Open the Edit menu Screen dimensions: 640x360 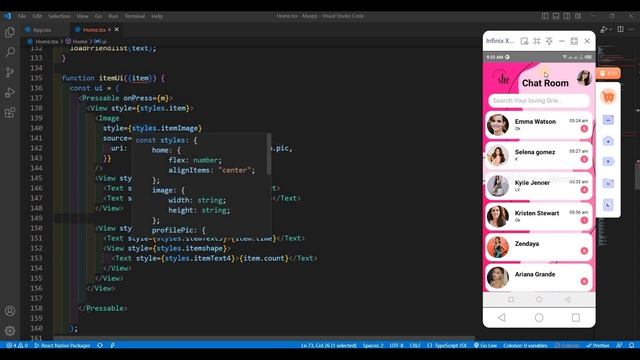coord(37,16)
